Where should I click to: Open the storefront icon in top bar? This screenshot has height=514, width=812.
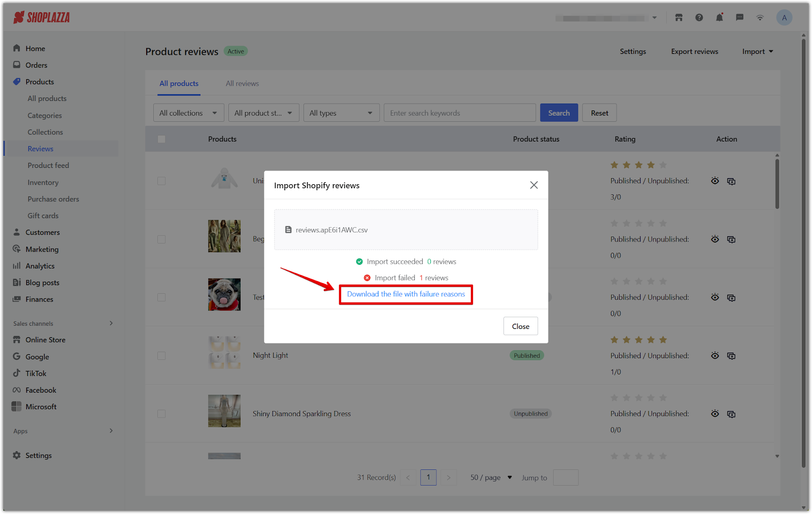[x=679, y=18]
